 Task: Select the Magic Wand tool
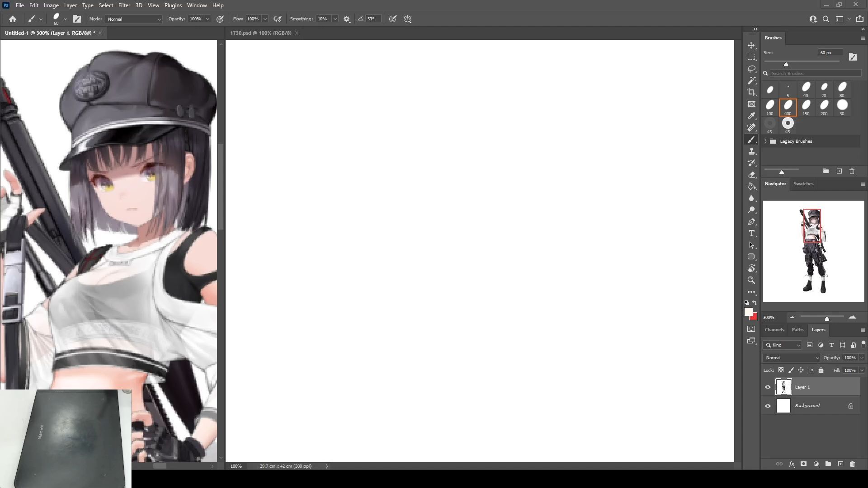click(x=751, y=81)
